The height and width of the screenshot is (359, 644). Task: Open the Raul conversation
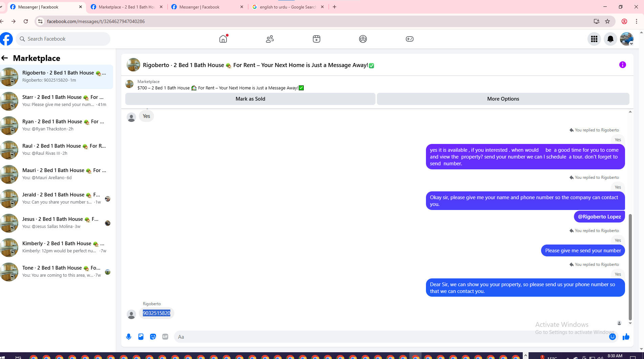57,150
